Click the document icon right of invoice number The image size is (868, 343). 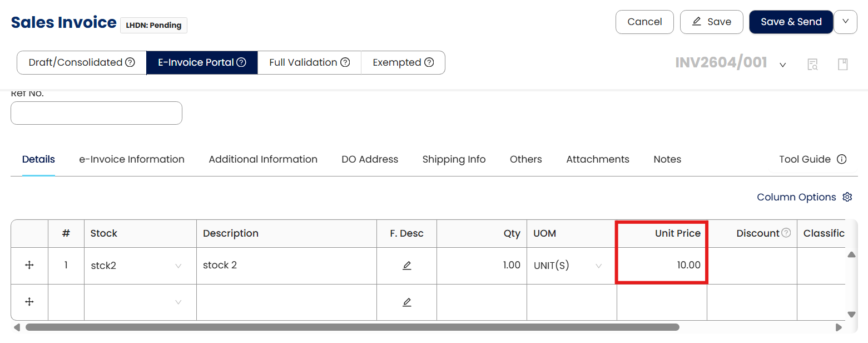coord(843,65)
